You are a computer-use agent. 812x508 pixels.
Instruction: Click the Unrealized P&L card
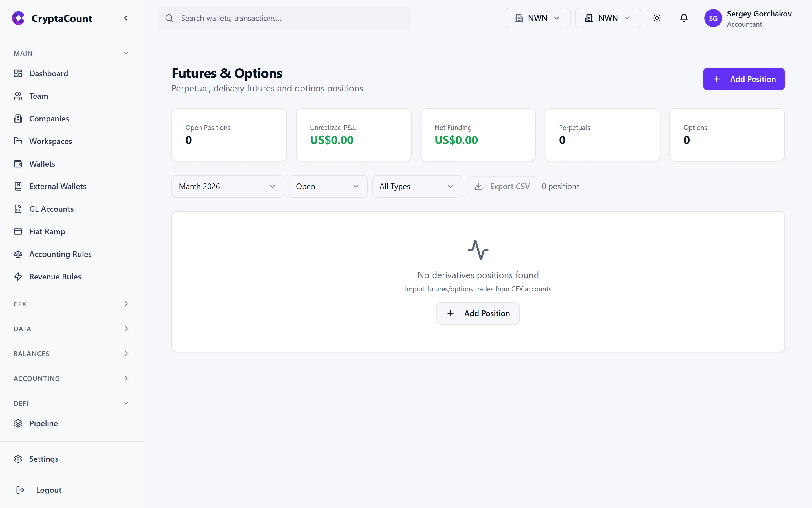click(354, 135)
